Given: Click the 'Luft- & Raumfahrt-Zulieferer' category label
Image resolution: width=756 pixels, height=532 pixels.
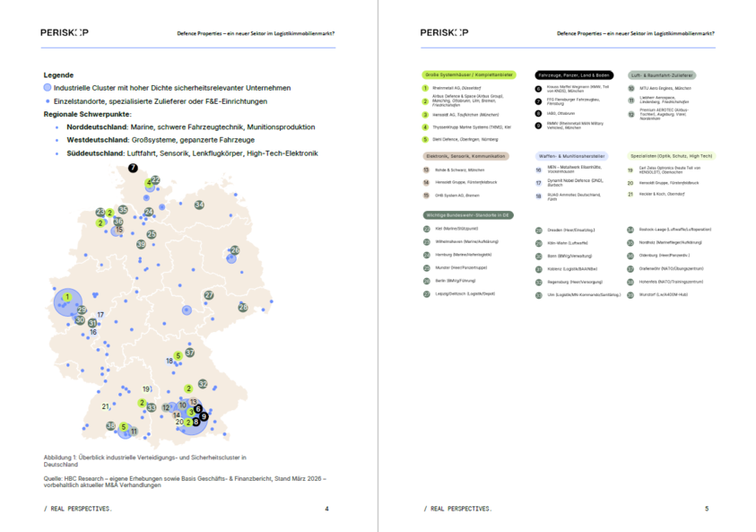Looking at the screenshot, I should 662,75.
